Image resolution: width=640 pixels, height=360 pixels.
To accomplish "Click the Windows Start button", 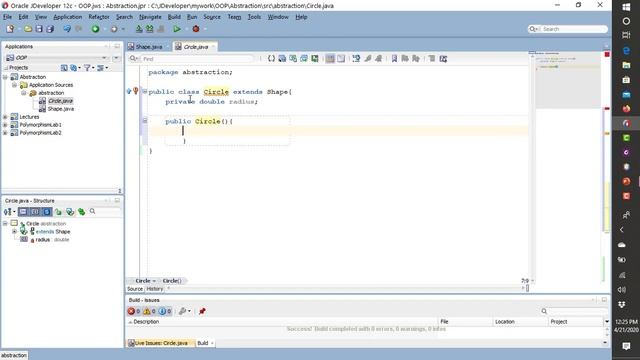I will pyautogui.click(x=626, y=7).
